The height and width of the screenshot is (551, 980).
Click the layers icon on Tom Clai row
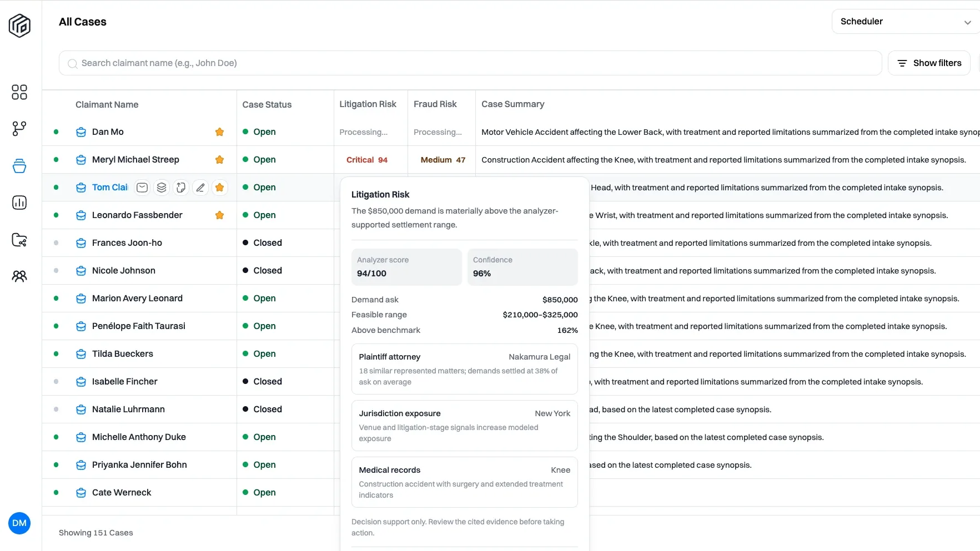pyautogui.click(x=162, y=188)
